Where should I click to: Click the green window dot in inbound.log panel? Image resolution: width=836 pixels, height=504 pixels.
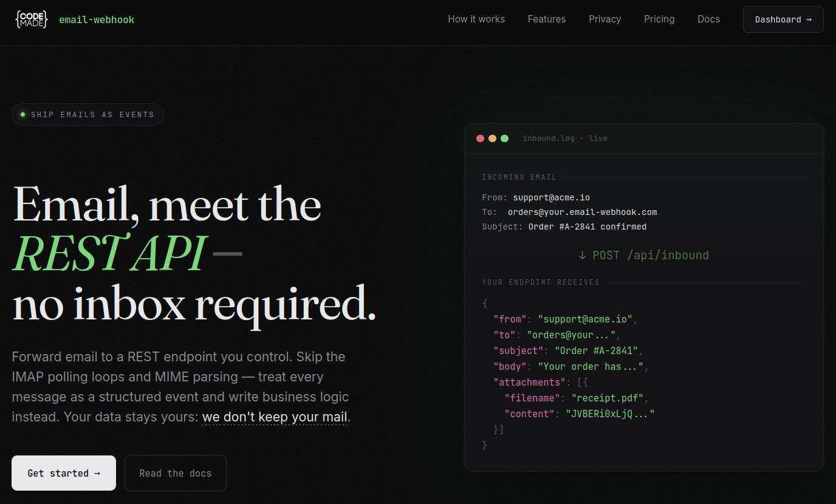click(504, 138)
